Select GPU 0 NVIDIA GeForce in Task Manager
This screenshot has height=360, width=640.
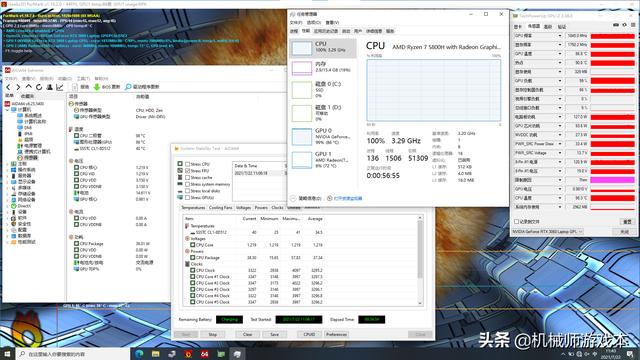click(322, 137)
